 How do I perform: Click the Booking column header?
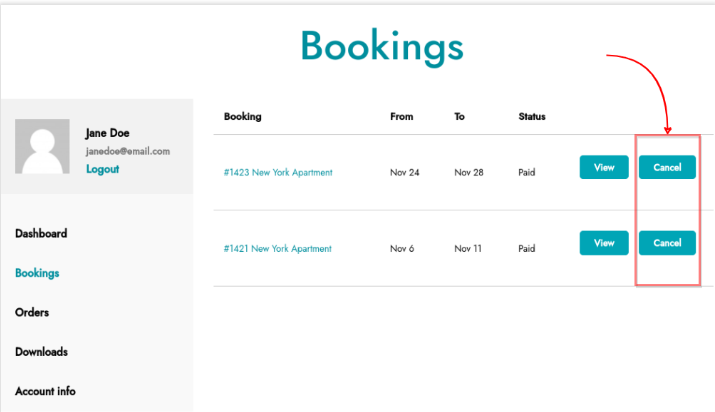243,116
